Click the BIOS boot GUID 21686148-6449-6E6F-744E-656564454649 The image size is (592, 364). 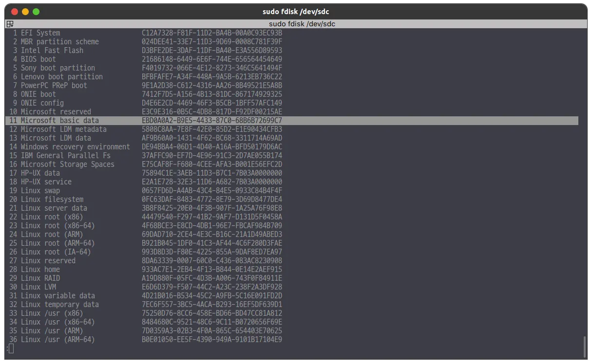pyautogui.click(x=212, y=59)
